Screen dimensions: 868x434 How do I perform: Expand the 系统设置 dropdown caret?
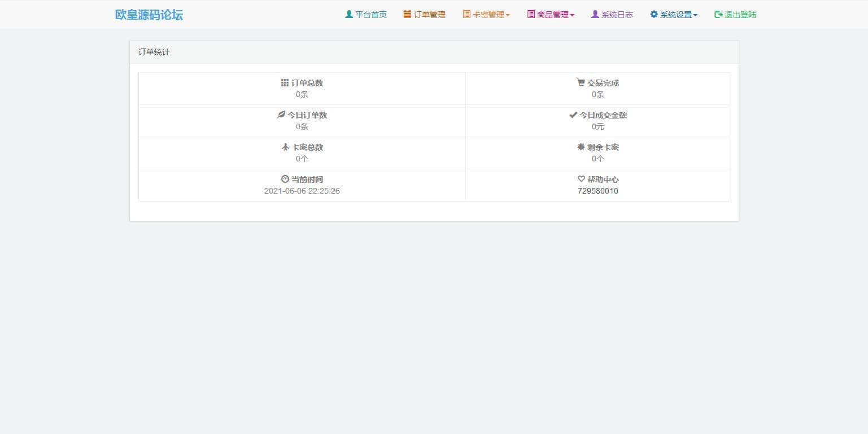tap(695, 15)
